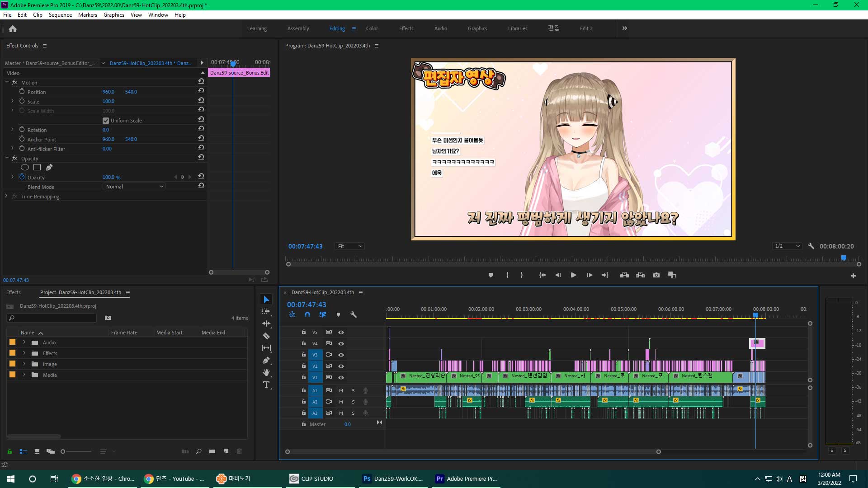868x488 pixels.
Task: Toggle V2 track output eye
Action: coord(341,366)
